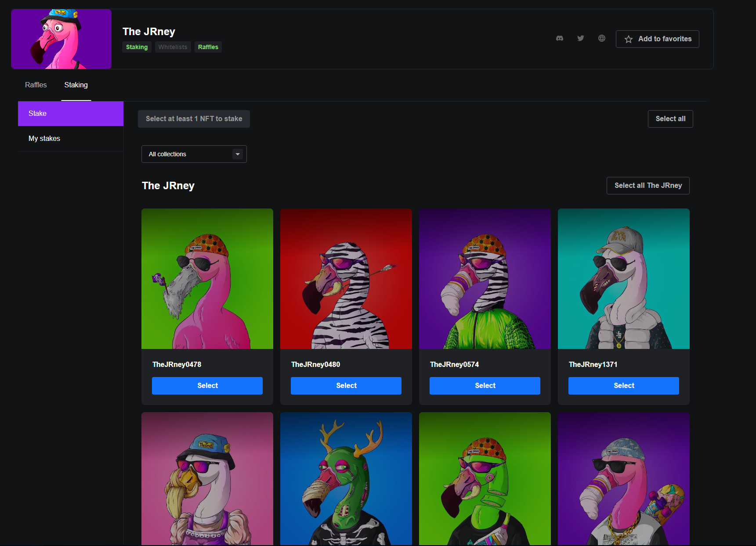Image resolution: width=756 pixels, height=546 pixels.
Task: Expand the All collections dropdown
Action: tap(194, 154)
